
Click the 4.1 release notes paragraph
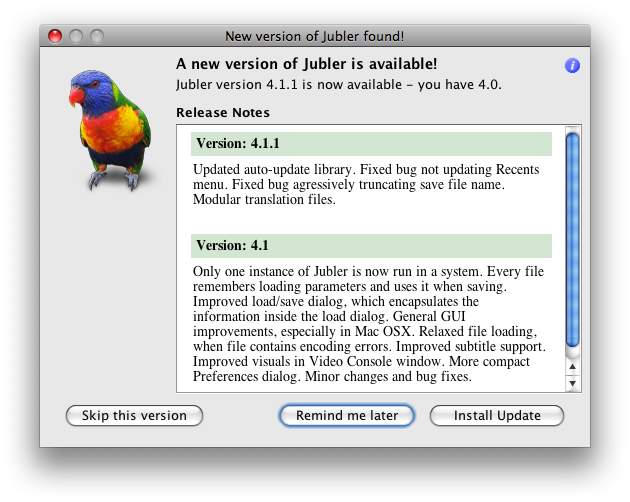pos(366,324)
